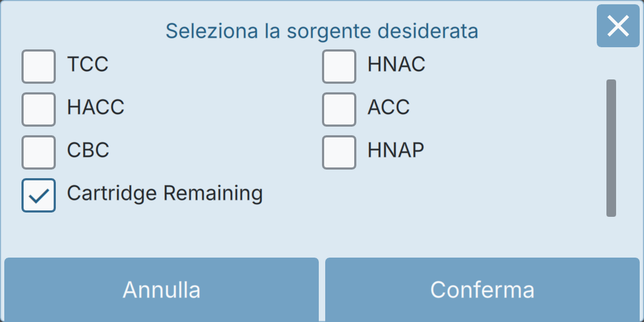Select the HNAC checkbox
This screenshot has height=322, width=644.
339,67
